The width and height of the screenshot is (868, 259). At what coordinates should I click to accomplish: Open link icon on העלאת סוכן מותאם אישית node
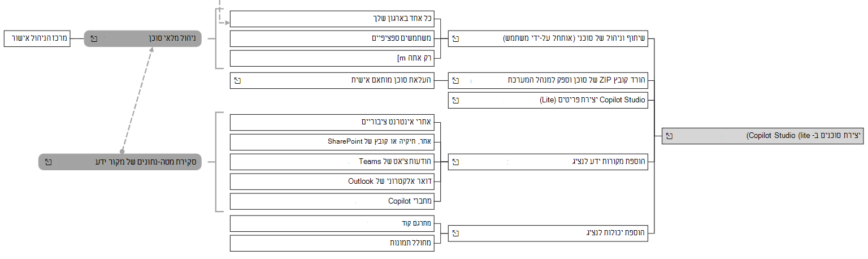pos(237,80)
